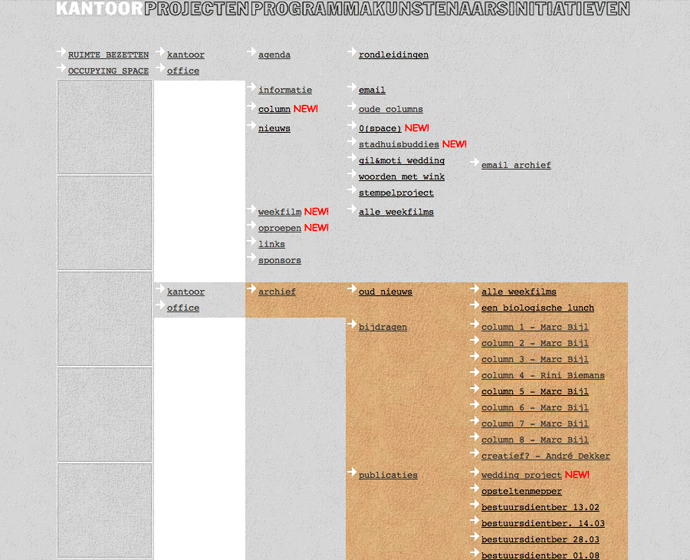Click the arrow icon beside RUIMTE BEZETTEN
This screenshot has width=690, height=560.
(60, 53)
